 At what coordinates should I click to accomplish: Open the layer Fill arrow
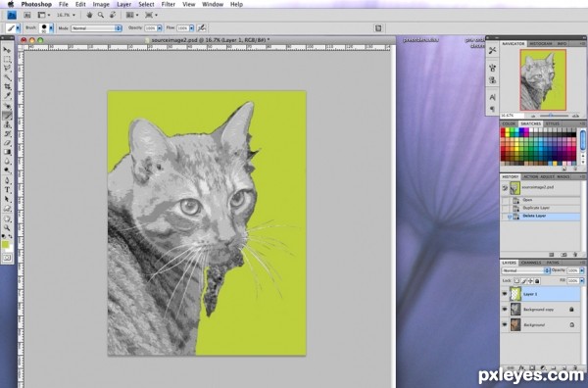coord(582,281)
